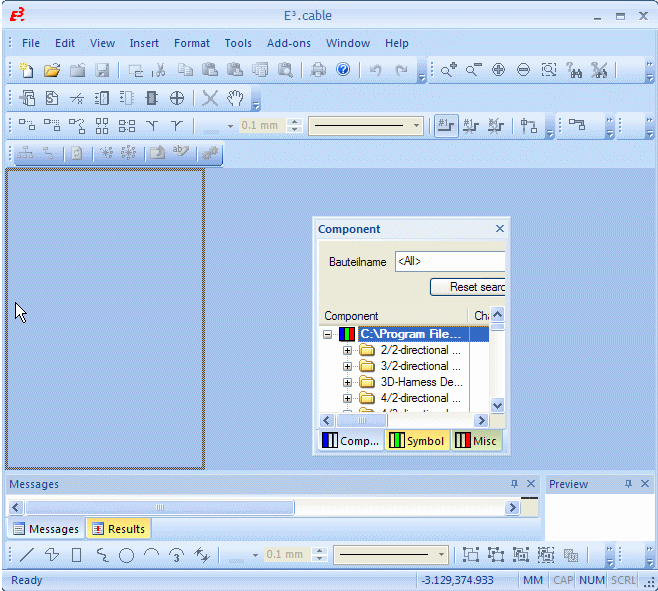This screenshot has height=591, width=658.
Task: Click the Print icon in toolbar
Action: point(318,70)
